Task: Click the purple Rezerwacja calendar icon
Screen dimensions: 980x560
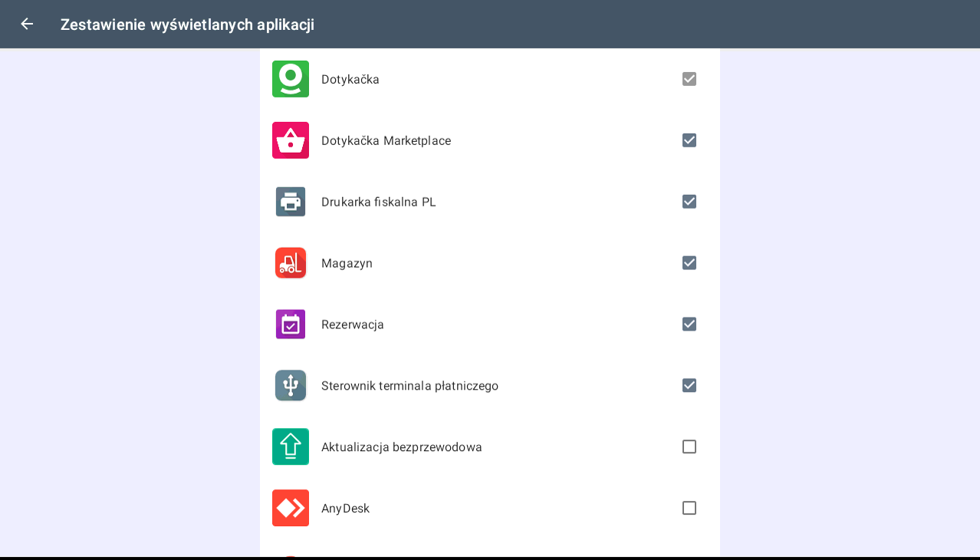Action: [x=291, y=324]
